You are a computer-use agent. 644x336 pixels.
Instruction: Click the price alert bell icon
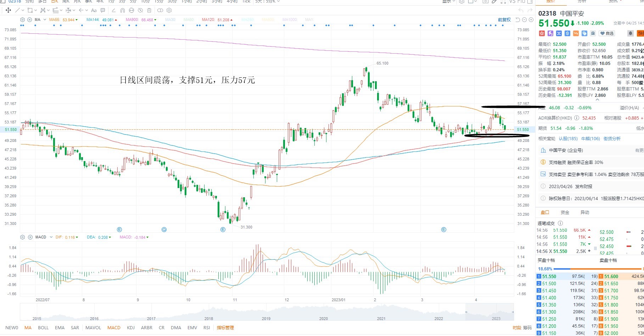pyautogui.click(x=631, y=33)
